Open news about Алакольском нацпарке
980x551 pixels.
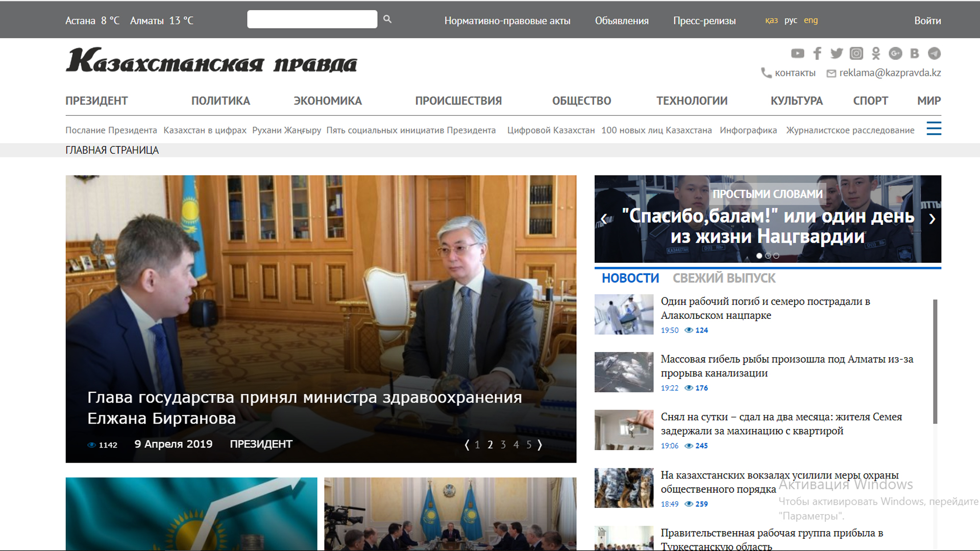(766, 308)
